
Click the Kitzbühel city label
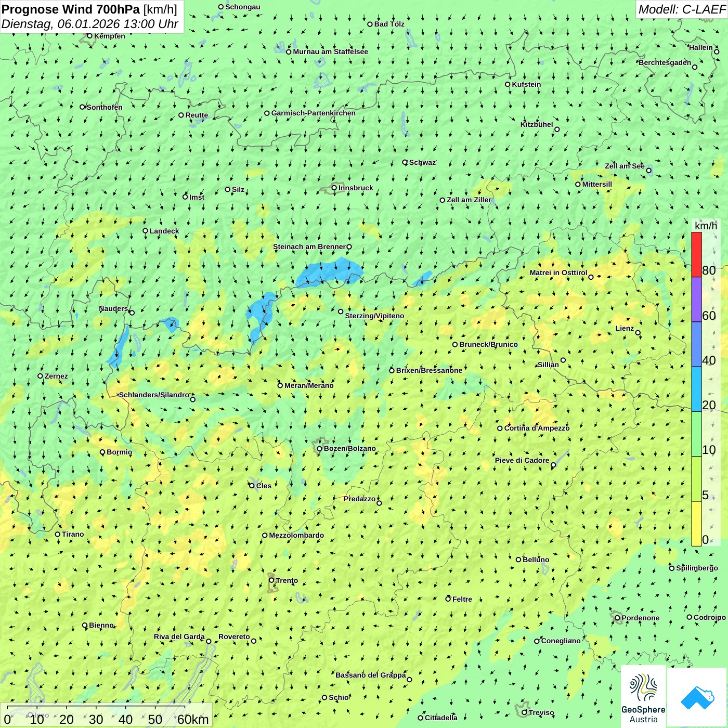point(537,124)
